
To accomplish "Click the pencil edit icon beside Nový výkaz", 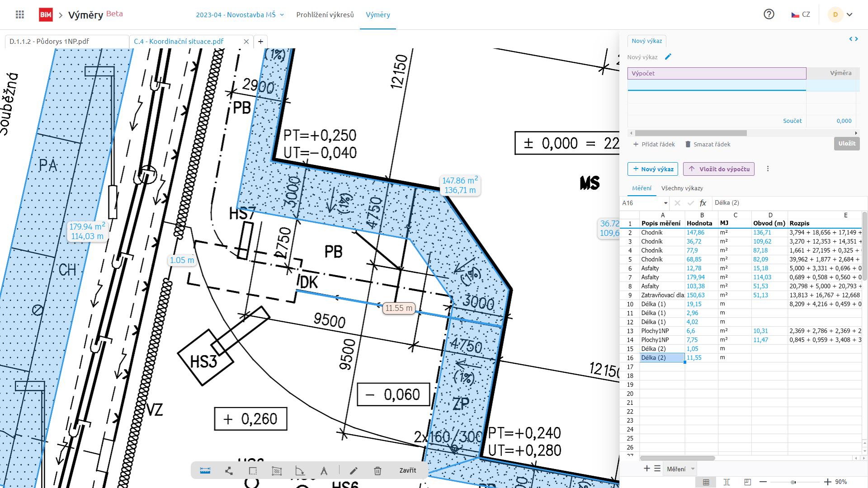I will 668,57.
